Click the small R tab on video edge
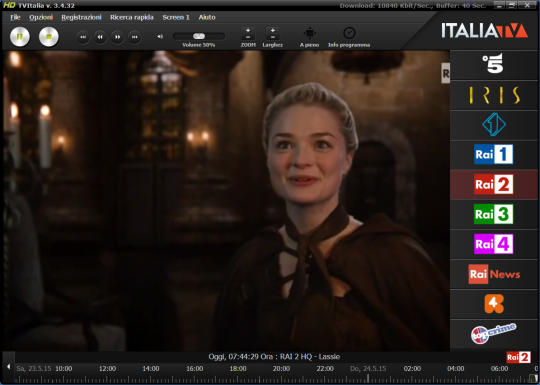Image resolution: width=540 pixels, height=385 pixels. coord(446,73)
